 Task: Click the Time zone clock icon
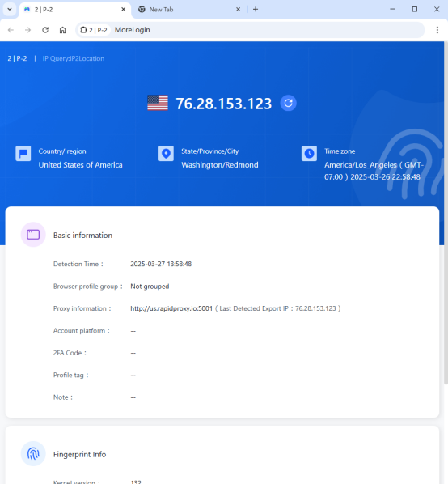[x=309, y=154]
